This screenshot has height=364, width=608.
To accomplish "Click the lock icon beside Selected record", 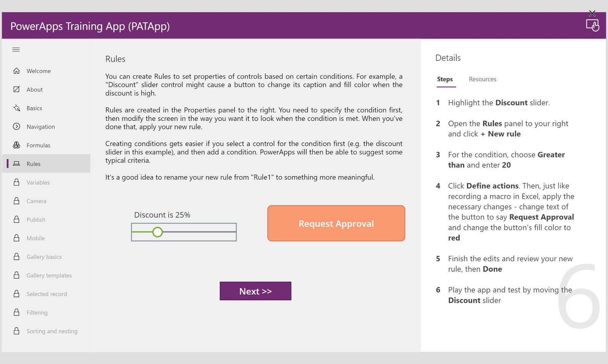I will (16, 294).
